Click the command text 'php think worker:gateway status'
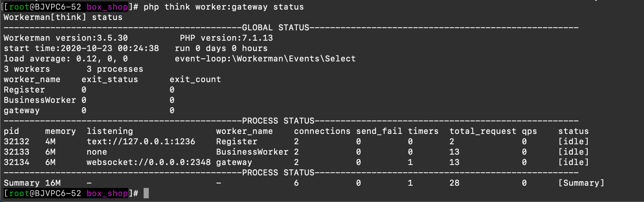The height and width of the screenshot is (202, 644). (224, 7)
